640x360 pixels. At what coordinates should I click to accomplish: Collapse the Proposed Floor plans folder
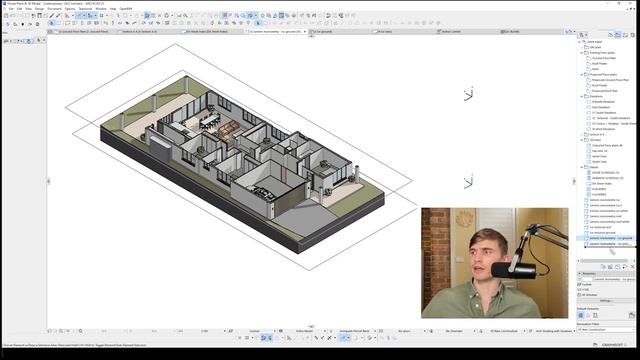point(582,75)
